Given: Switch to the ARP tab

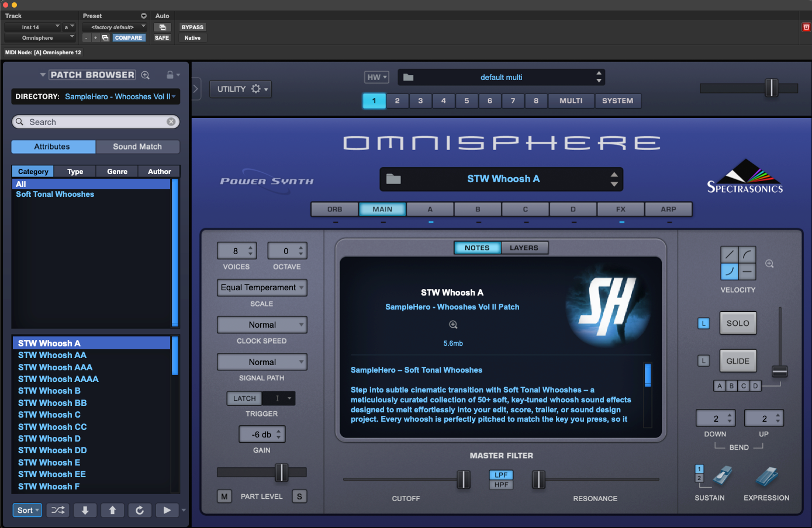Looking at the screenshot, I should [x=668, y=209].
